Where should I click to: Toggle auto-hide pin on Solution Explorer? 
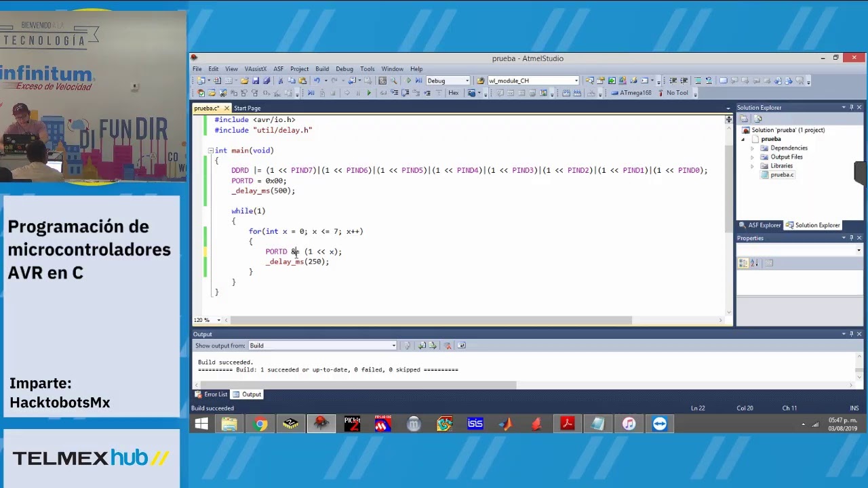[x=851, y=108]
